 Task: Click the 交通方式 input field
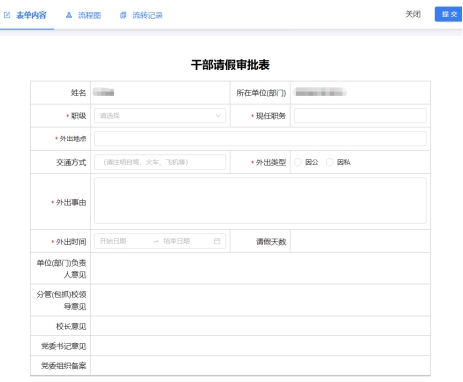[160, 162]
